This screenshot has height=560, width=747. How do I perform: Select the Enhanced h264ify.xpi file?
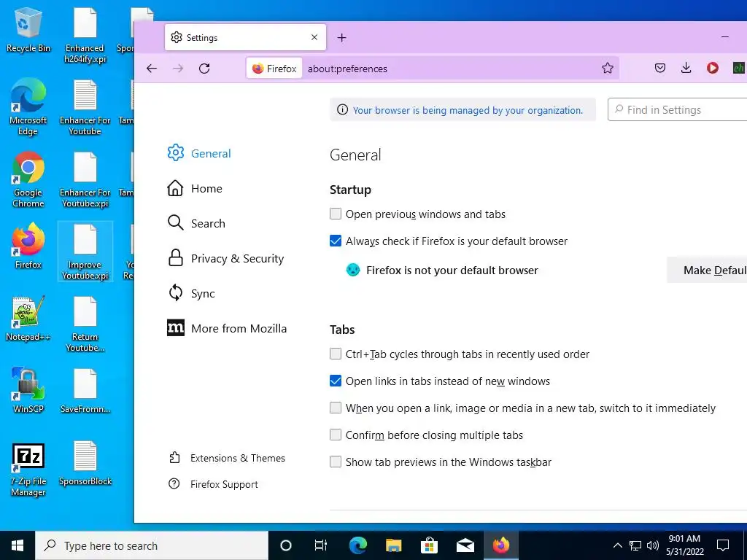[x=85, y=35]
